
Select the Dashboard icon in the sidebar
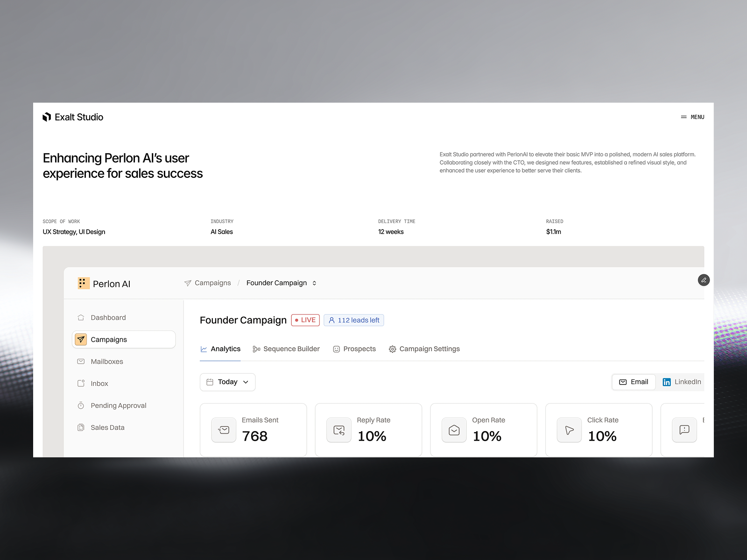point(81,317)
